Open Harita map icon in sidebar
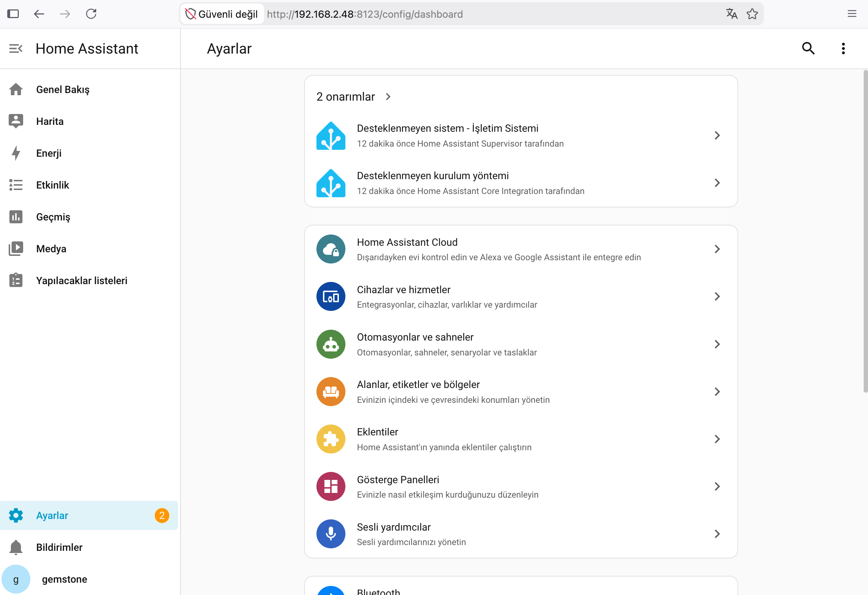This screenshot has height=595, width=868. coord(16,121)
